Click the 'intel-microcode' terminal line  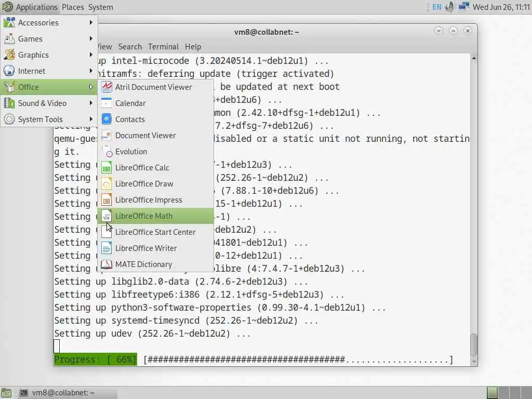[213, 61]
